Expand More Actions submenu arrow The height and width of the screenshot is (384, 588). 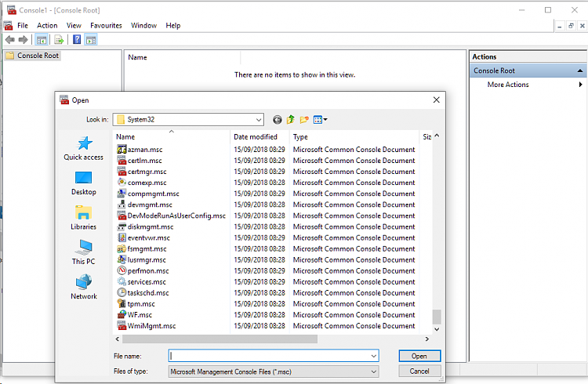coord(580,85)
